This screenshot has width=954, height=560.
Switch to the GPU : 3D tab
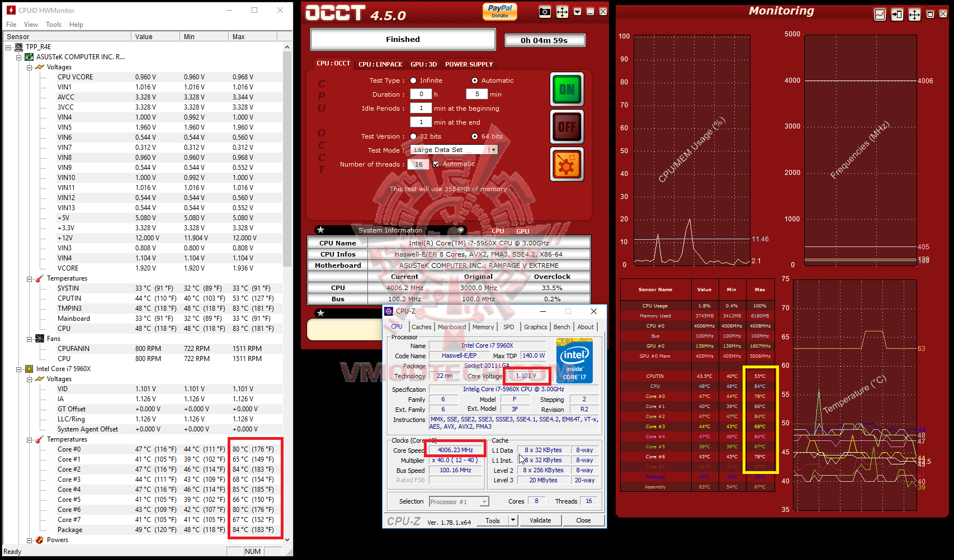point(424,64)
